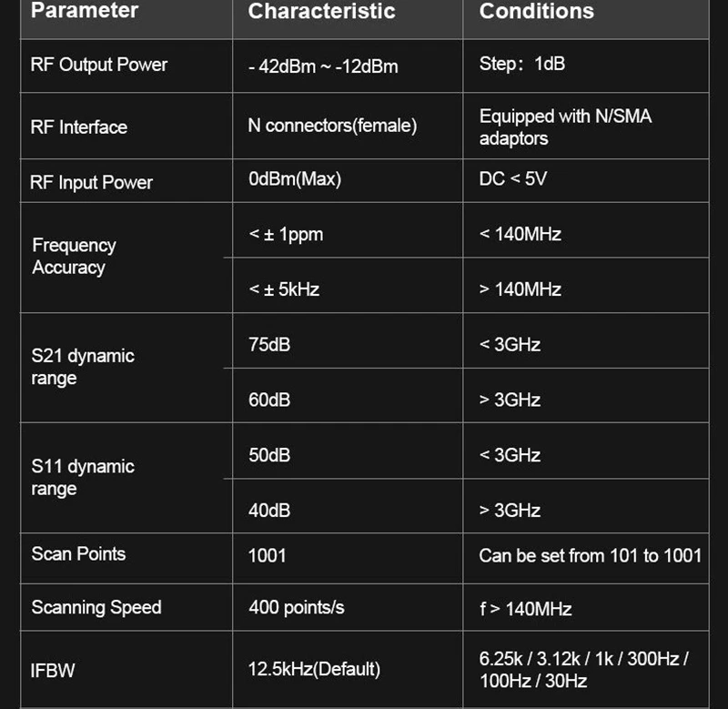Select the S11 dynamic range label
This screenshot has width=728, height=709.
pyautogui.click(x=83, y=477)
